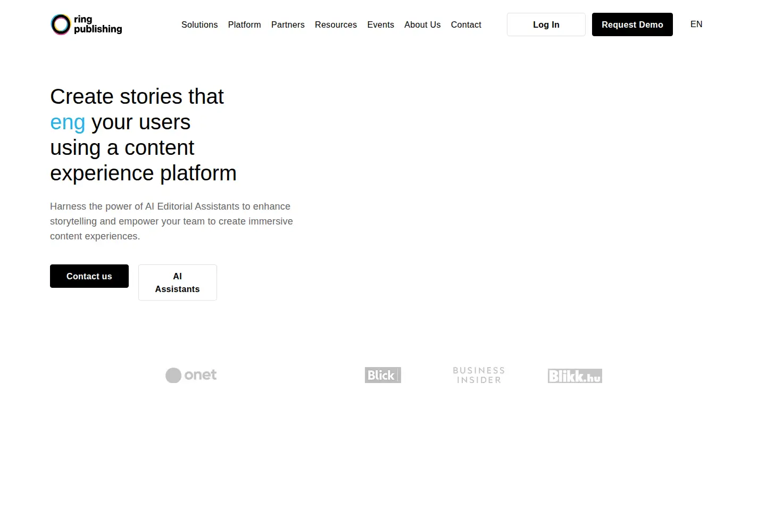The image size is (766, 532).
Task: Open the EN language selector
Action: click(696, 24)
